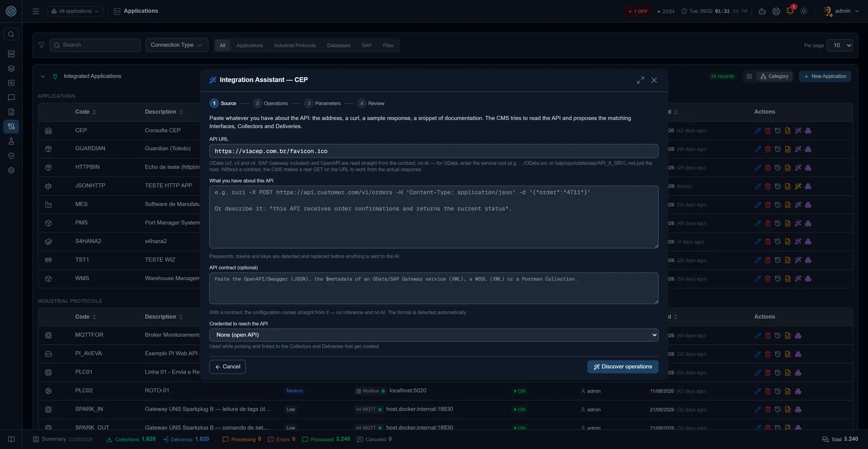868x449 pixels.
Task: Click the New Application button
Action: [825, 77]
